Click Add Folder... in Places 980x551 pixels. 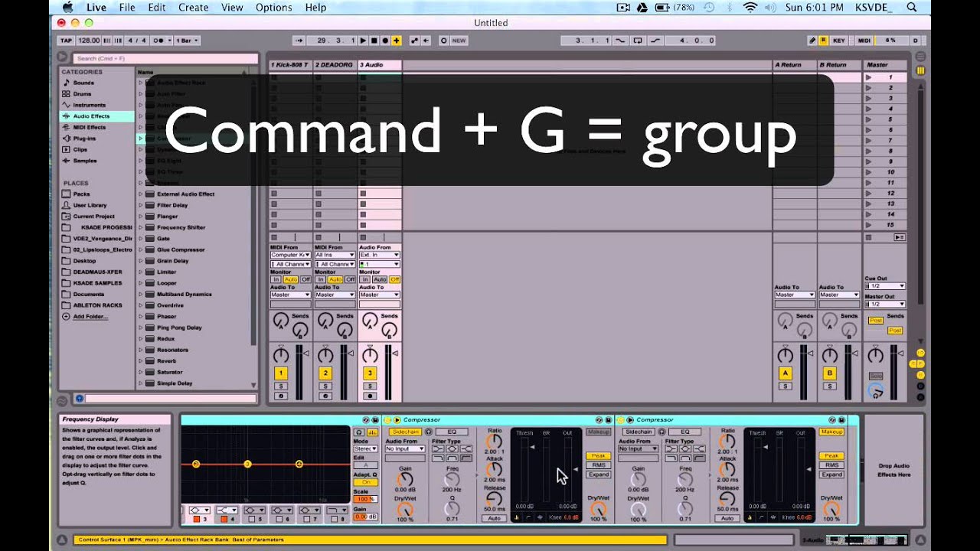(x=90, y=316)
